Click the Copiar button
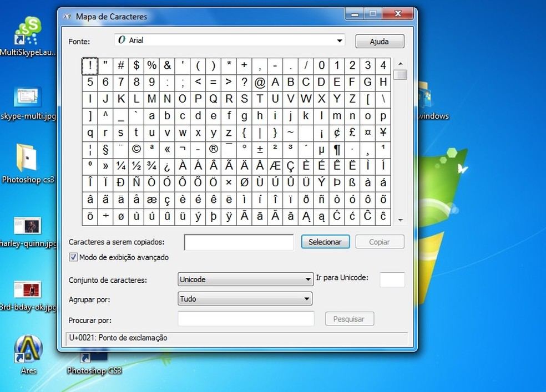Viewport: 546px width, 392px height. coord(380,242)
